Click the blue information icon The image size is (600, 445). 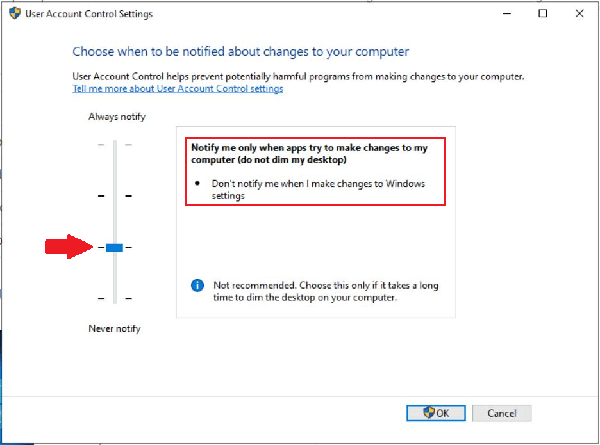point(197,285)
